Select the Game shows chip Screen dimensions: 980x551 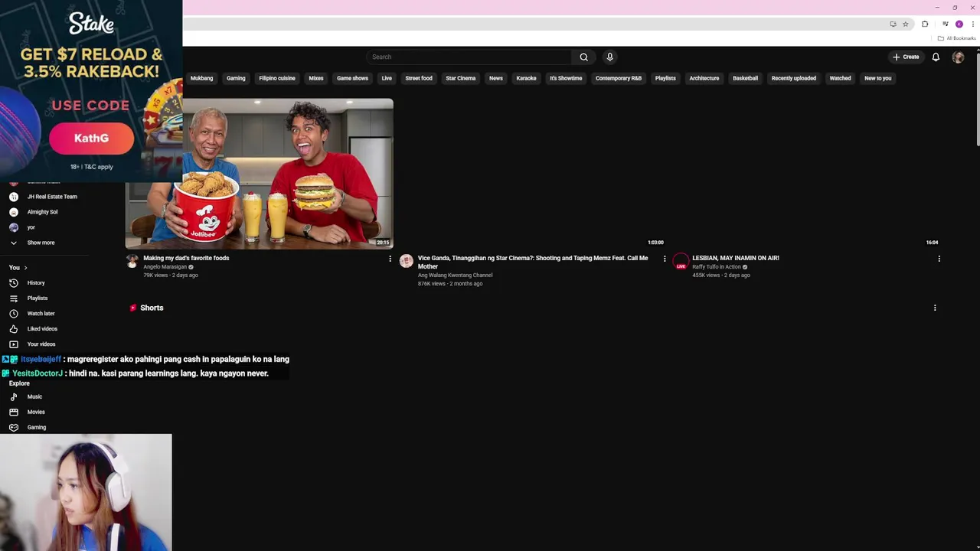click(352, 78)
